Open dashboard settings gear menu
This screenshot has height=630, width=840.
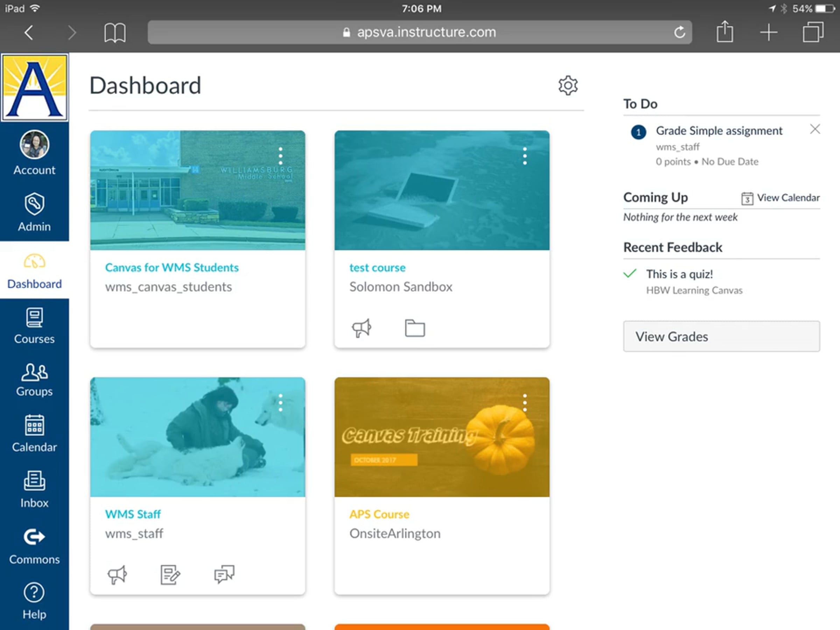click(568, 85)
